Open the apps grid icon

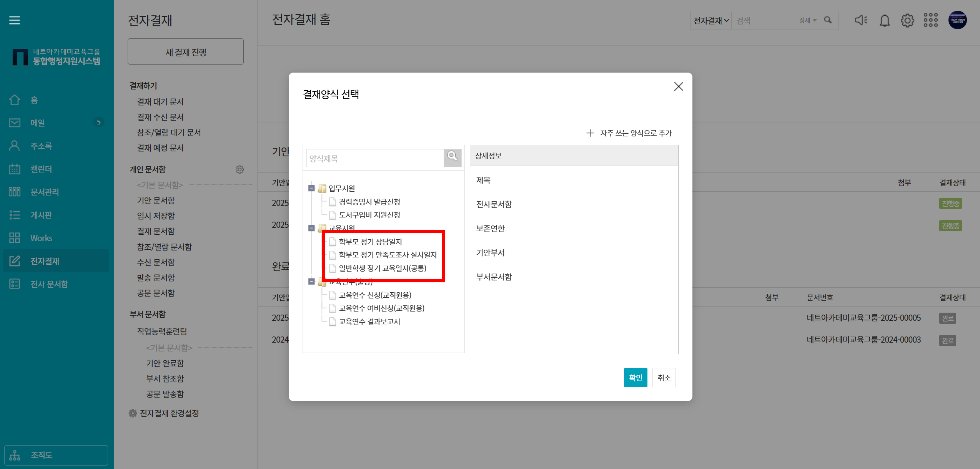(x=931, y=20)
